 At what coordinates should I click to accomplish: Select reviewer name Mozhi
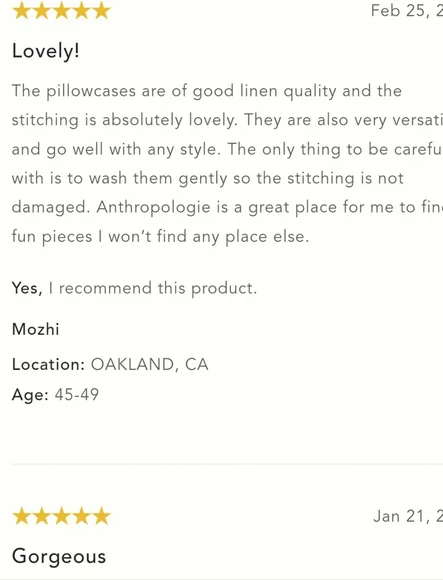(x=35, y=329)
